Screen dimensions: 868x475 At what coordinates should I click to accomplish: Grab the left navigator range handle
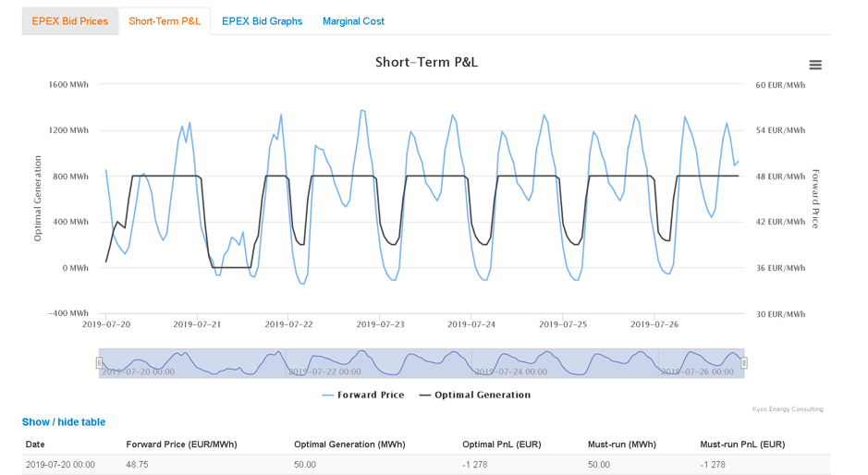pyautogui.click(x=99, y=363)
